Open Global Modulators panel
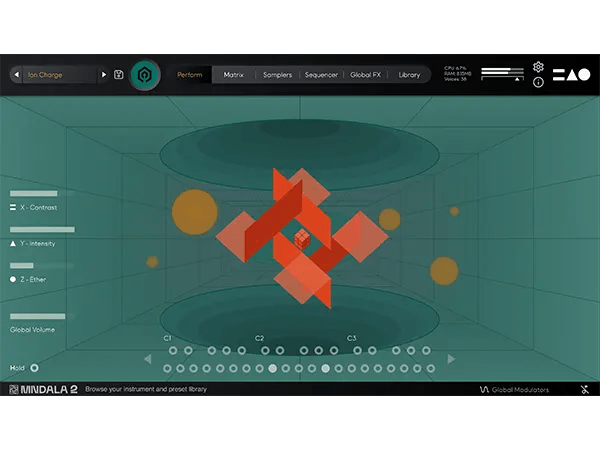This screenshot has height=450, width=600. 514,390
